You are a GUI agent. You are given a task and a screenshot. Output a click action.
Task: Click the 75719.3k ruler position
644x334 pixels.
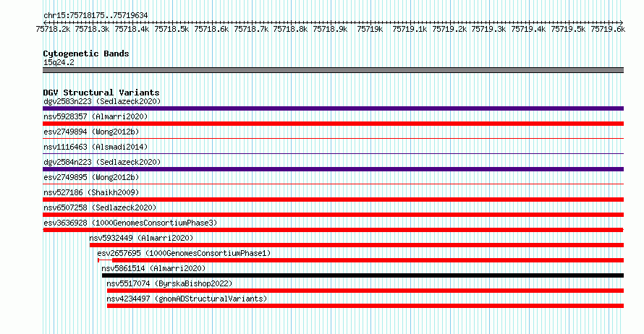click(x=488, y=29)
